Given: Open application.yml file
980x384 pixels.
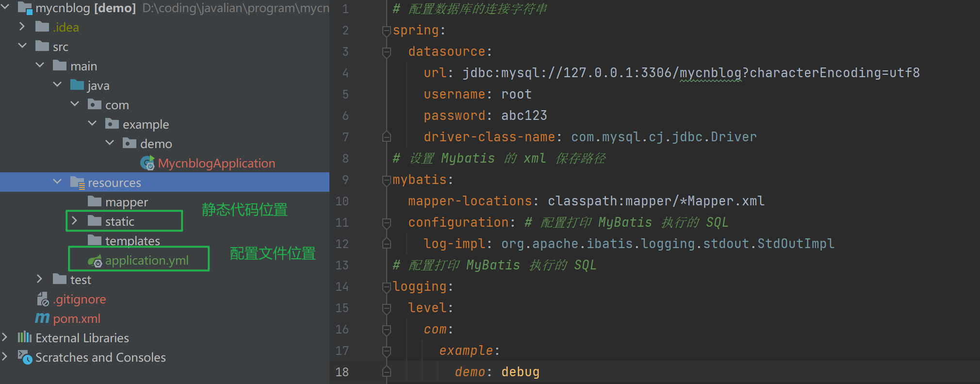Looking at the screenshot, I should point(147,261).
